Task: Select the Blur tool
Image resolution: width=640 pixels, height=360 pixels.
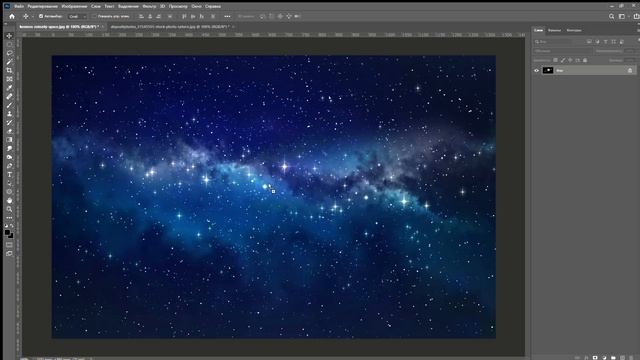Action: point(9,148)
